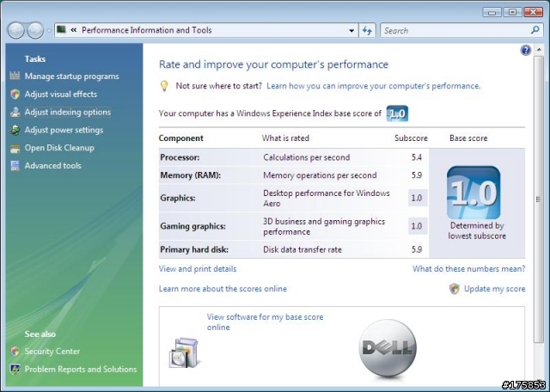Image resolution: width=550 pixels, height=392 pixels.
Task: Click Learn more about the scores online
Action: click(x=223, y=289)
